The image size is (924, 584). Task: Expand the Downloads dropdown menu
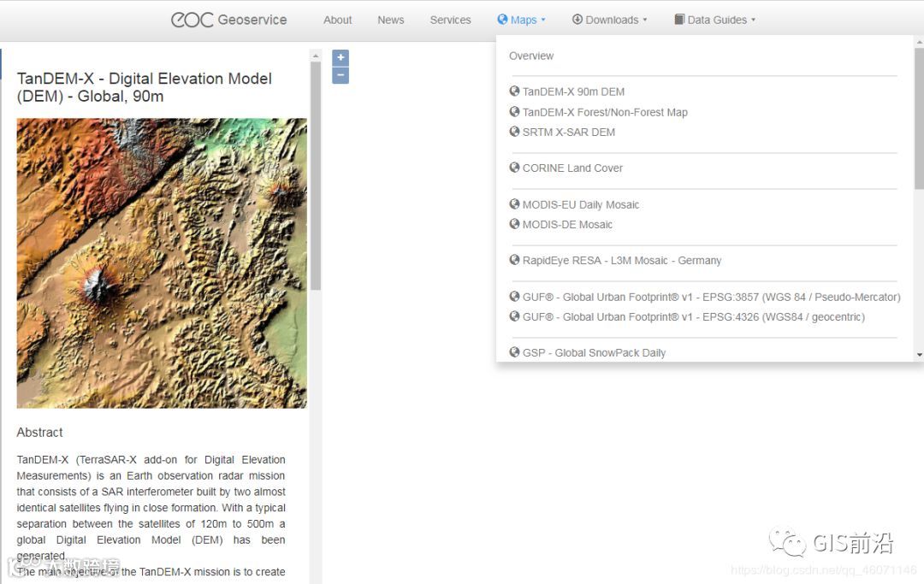click(610, 20)
